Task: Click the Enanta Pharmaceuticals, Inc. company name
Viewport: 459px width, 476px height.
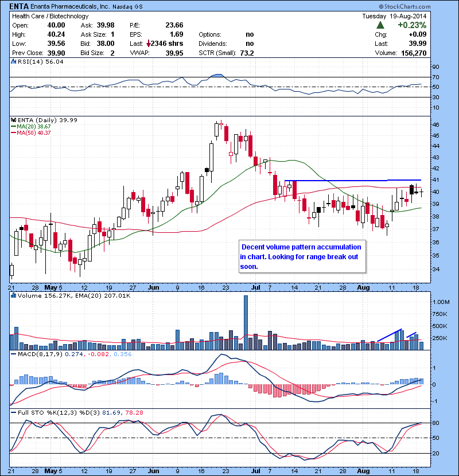Action: coord(69,6)
